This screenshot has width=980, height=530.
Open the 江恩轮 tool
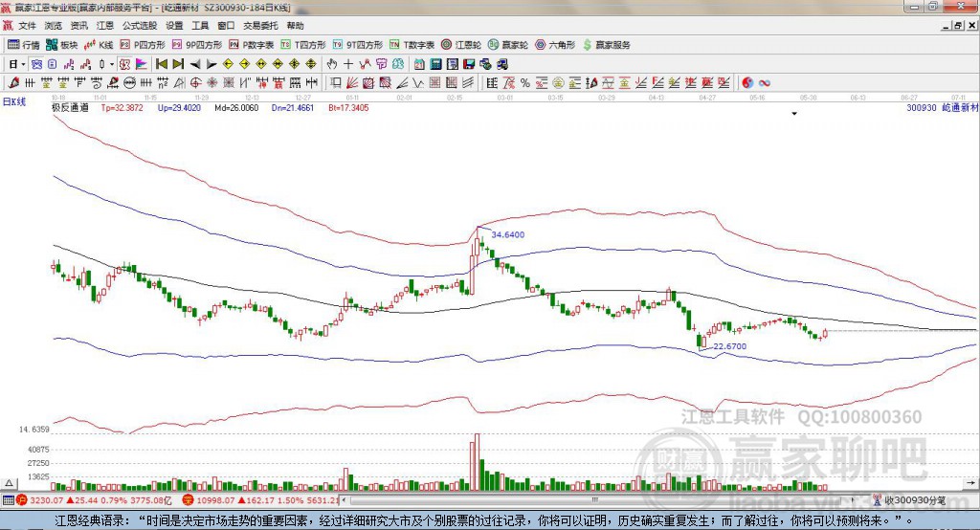point(461,45)
